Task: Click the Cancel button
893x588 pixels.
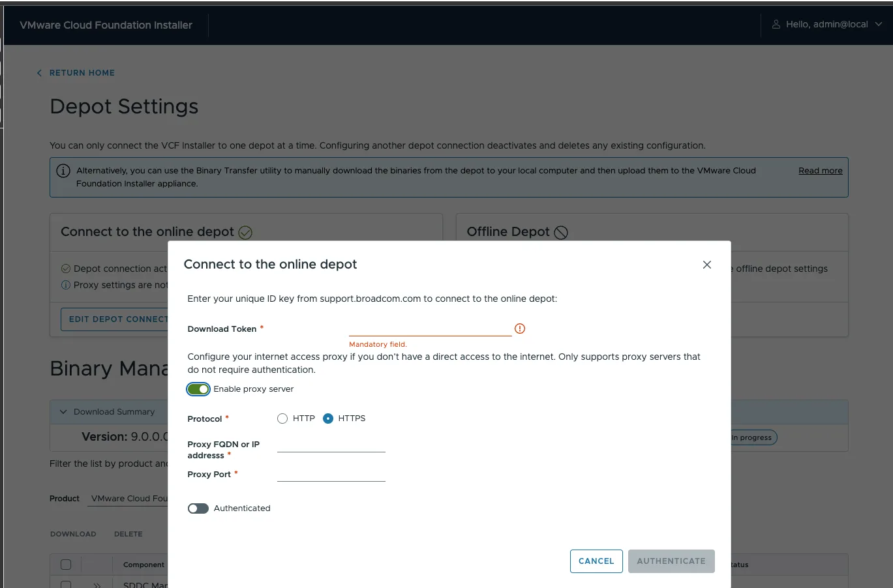Action: (x=596, y=561)
